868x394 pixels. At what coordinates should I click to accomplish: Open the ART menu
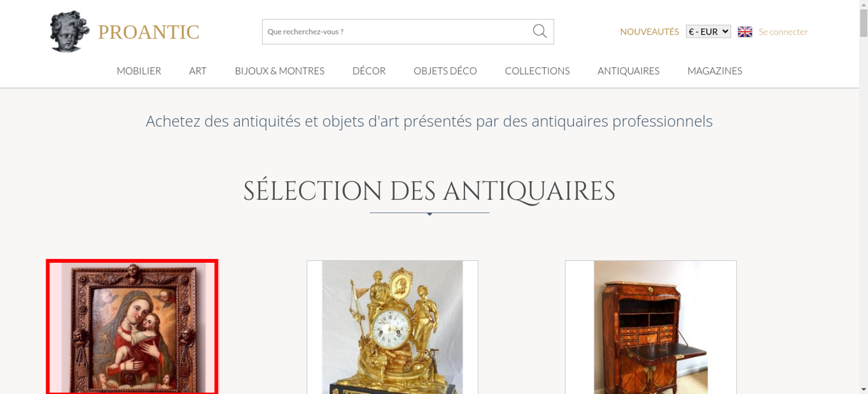tap(198, 71)
